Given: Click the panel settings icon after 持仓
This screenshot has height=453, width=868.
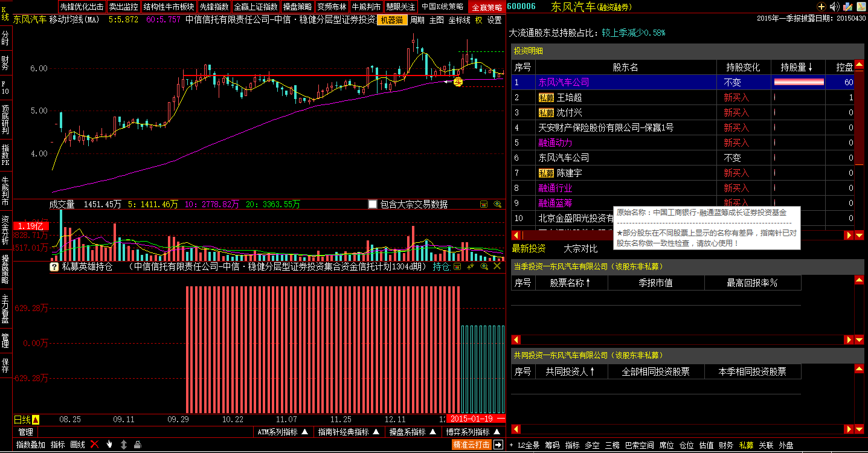Looking at the screenshot, I should (x=457, y=266).
